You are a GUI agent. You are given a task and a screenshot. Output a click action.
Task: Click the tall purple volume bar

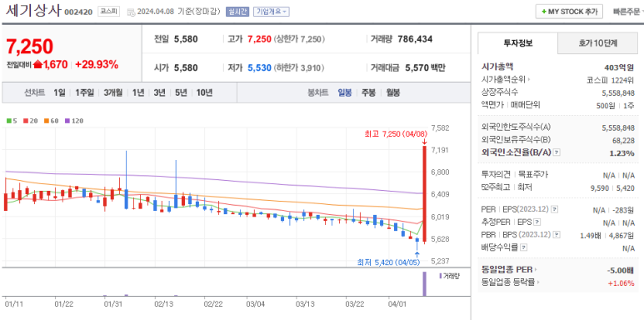[424, 283]
